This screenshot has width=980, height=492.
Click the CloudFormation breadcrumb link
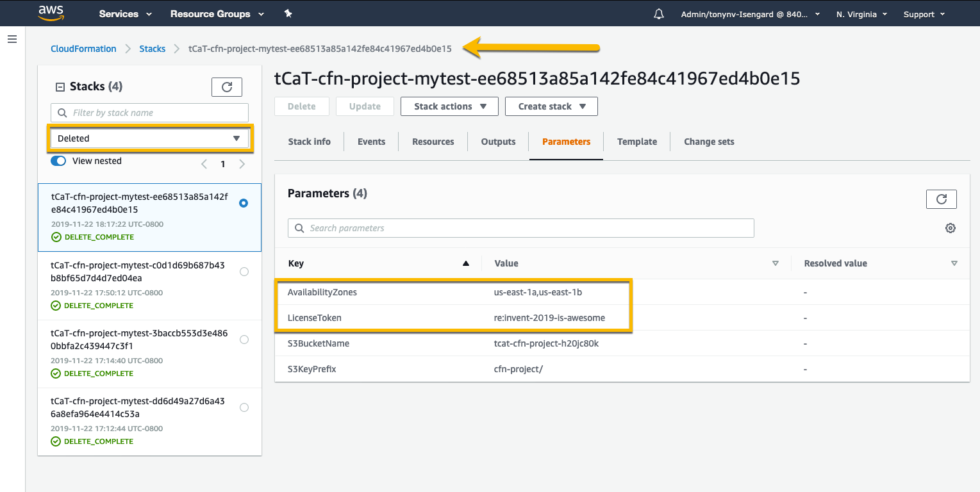point(83,49)
